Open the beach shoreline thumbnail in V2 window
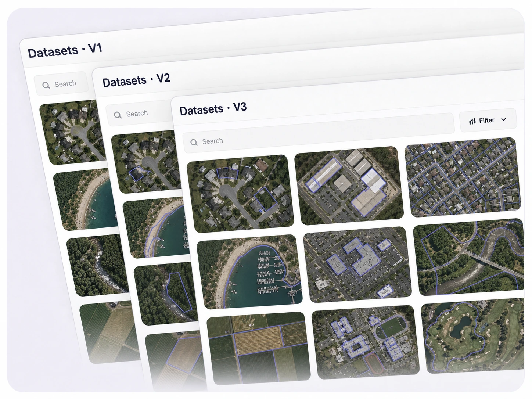This screenshot has width=532, height=399. click(156, 229)
